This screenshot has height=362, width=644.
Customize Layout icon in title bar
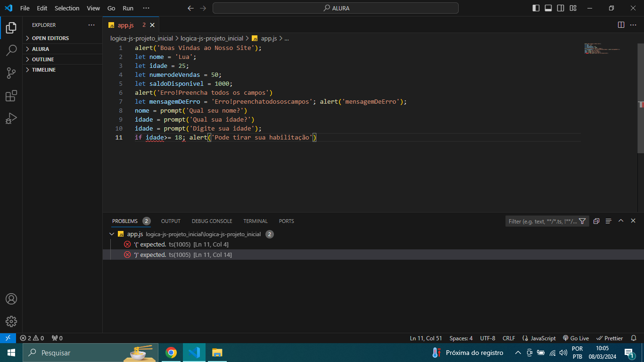(573, 8)
